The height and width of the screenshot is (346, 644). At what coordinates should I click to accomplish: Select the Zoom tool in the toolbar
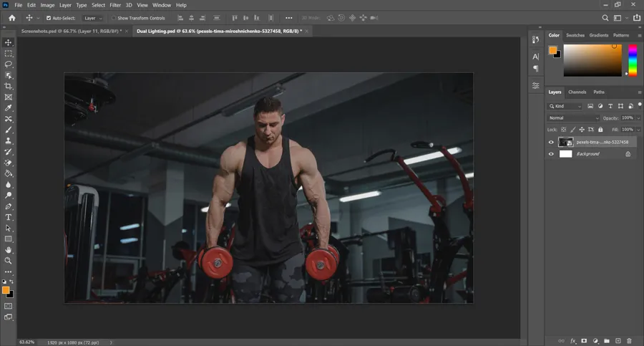point(9,261)
